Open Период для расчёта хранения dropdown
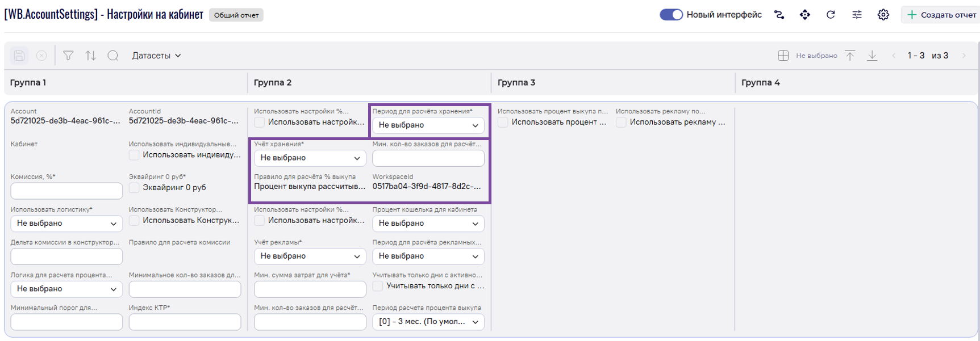Viewport: 980px width, 341px height. pos(428,125)
